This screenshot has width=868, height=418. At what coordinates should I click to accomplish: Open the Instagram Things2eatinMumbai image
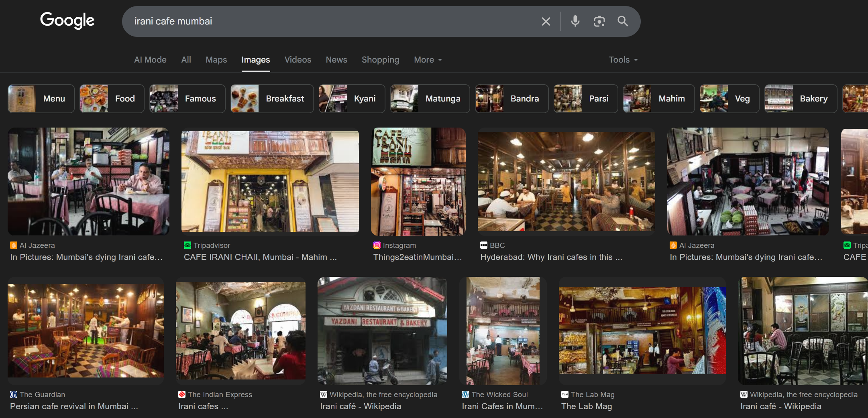(x=418, y=181)
